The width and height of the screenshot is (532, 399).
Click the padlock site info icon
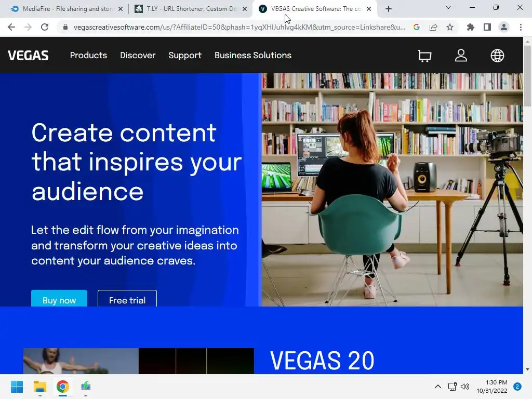(65, 27)
